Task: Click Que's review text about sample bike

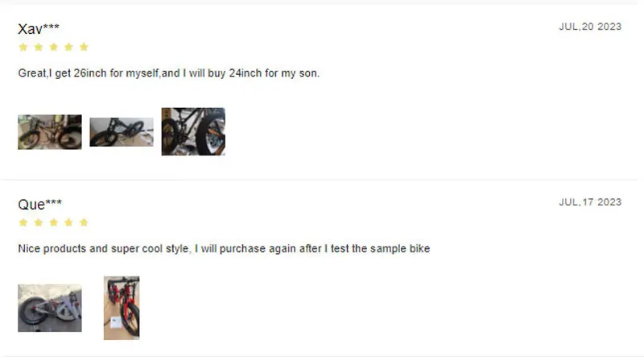Action: click(224, 249)
